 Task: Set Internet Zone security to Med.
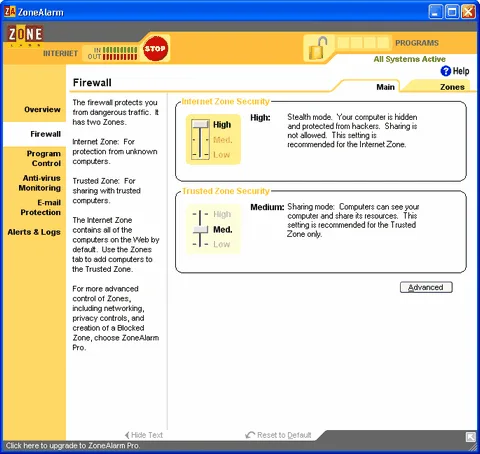click(223, 140)
